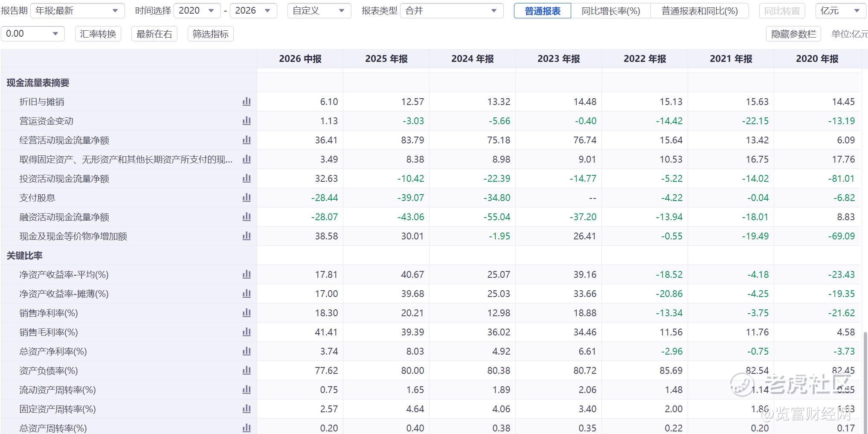The image size is (868, 434).
Task: Open chart icon for 现金及现金等价物净增加额 row
Action: tap(247, 236)
